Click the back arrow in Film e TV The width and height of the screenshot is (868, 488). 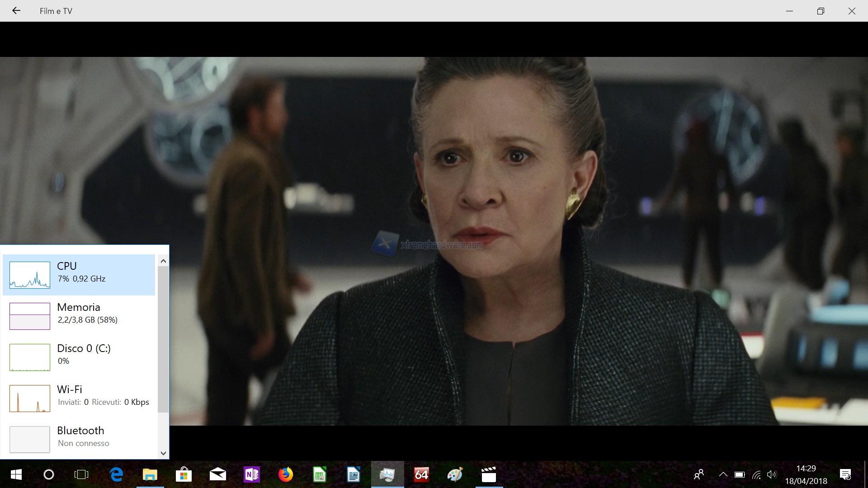click(x=16, y=11)
